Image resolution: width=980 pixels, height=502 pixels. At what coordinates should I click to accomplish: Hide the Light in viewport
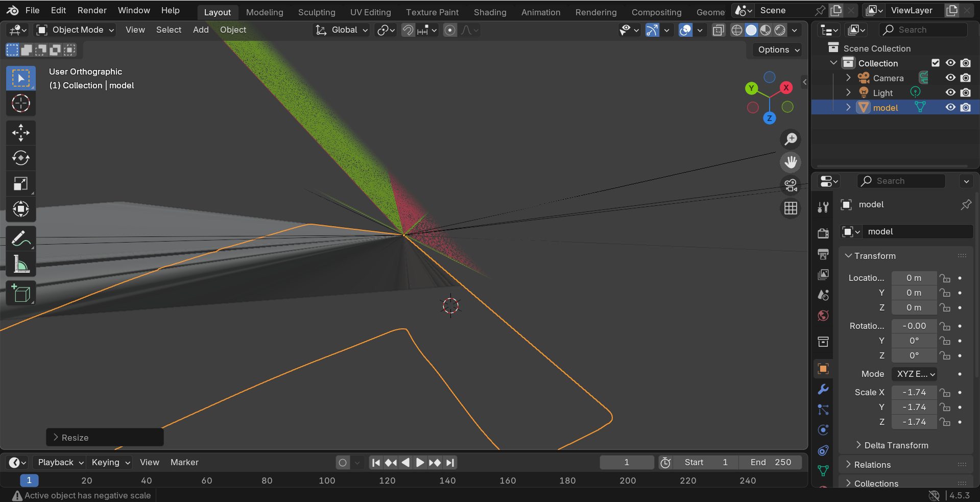(x=950, y=92)
